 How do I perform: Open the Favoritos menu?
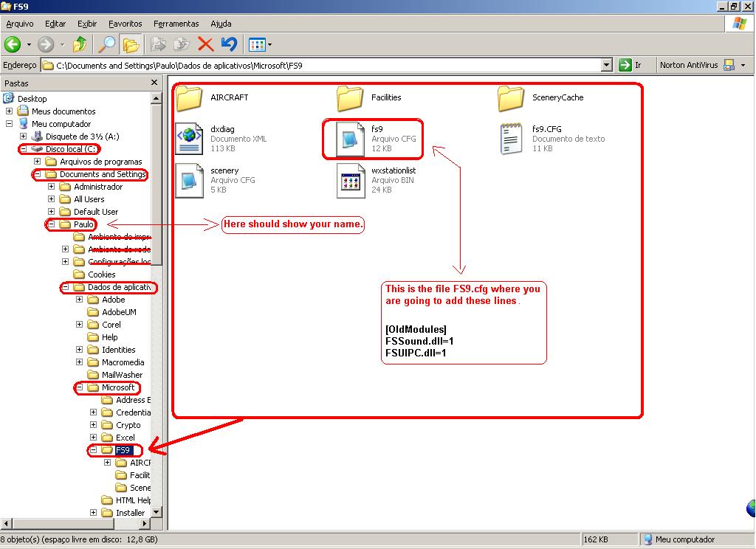coord(126,24)
